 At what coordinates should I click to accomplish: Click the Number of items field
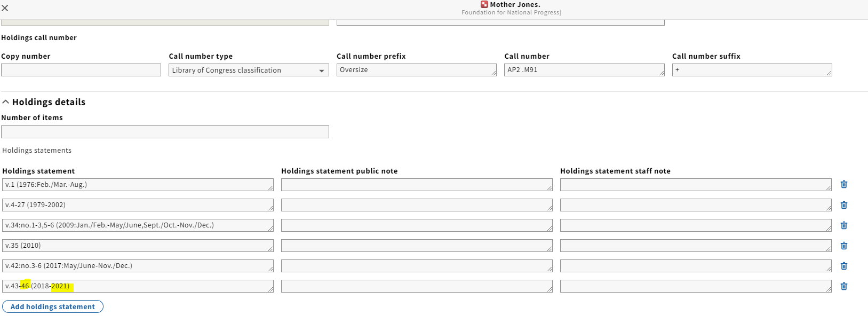pos(165,132)
